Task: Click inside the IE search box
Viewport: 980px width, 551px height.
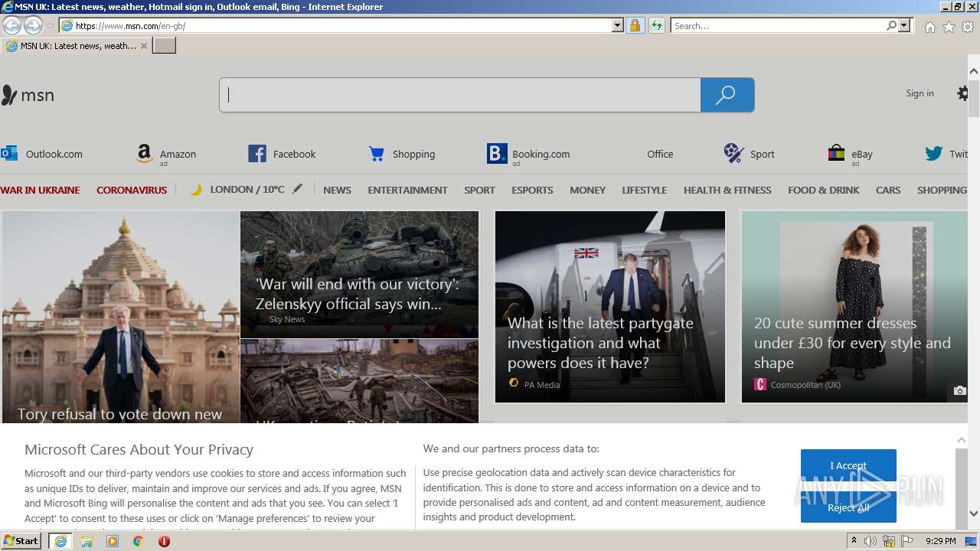Action: tap(778, 25)
